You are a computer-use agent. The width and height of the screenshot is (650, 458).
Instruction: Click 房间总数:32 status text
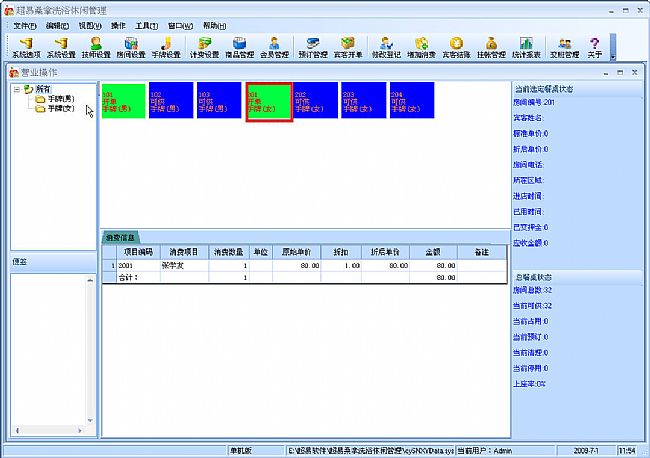(532, 290)
